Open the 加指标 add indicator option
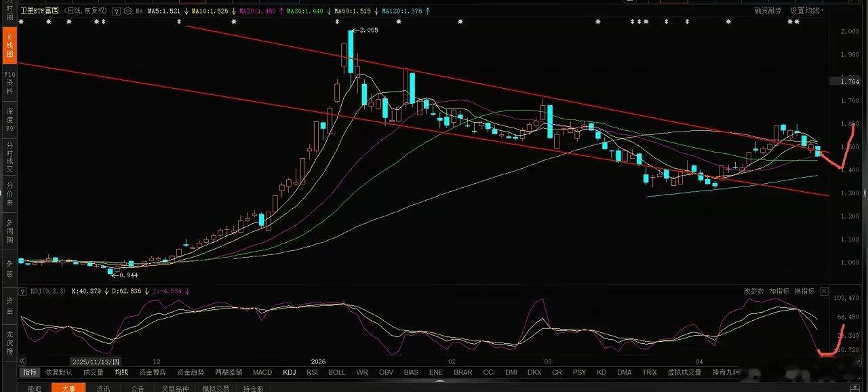Viewport: 868px width, 392px height. click(778, 290)
